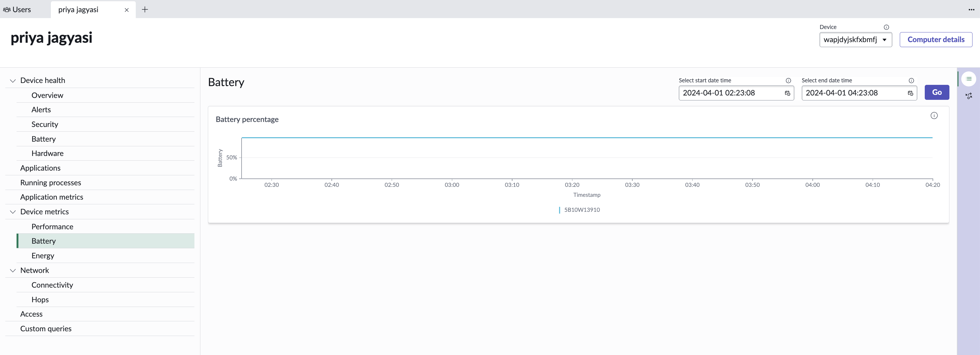Click the Battery percentage chart title
The height and width of the screenshot is (355, 980).
click(x=247, y=119)
